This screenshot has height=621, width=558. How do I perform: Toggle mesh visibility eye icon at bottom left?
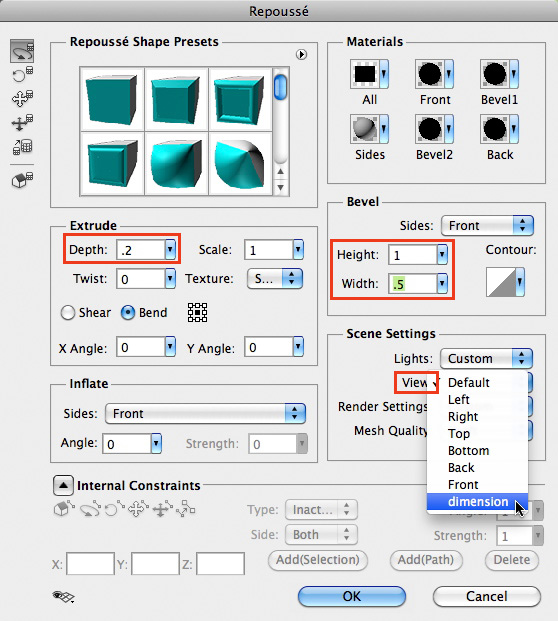tap(63, 596)
